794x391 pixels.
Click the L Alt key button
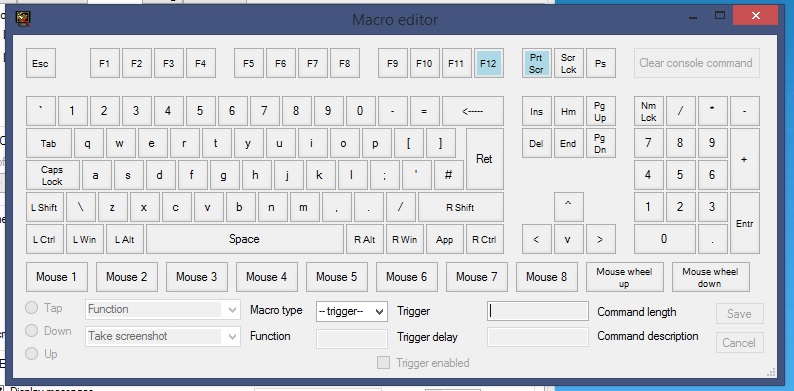click(x=125, y=239)
